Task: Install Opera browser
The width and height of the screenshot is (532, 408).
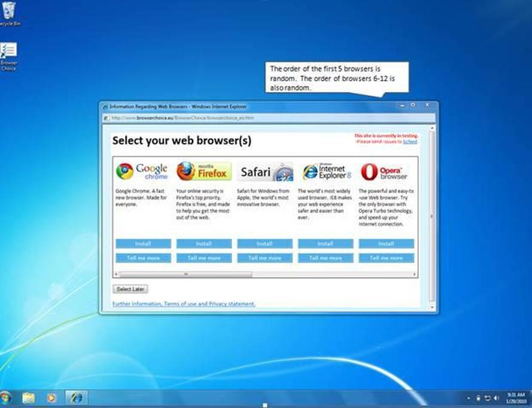Action: coord(386,243)
